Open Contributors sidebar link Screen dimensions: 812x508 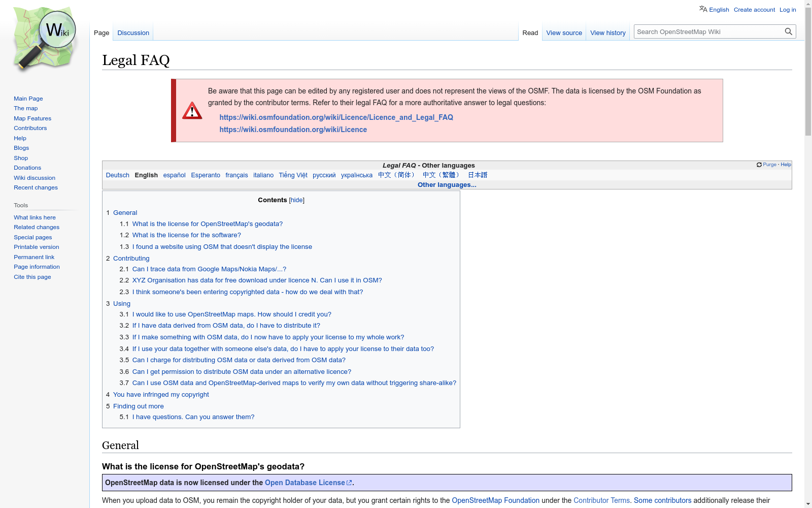click(30, 128)
